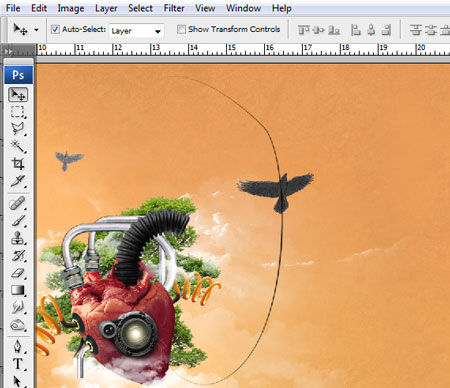Activate the Crop tool
Image resolution: width=450 pixels, height=388 pixels.
[x=18, y=163]
